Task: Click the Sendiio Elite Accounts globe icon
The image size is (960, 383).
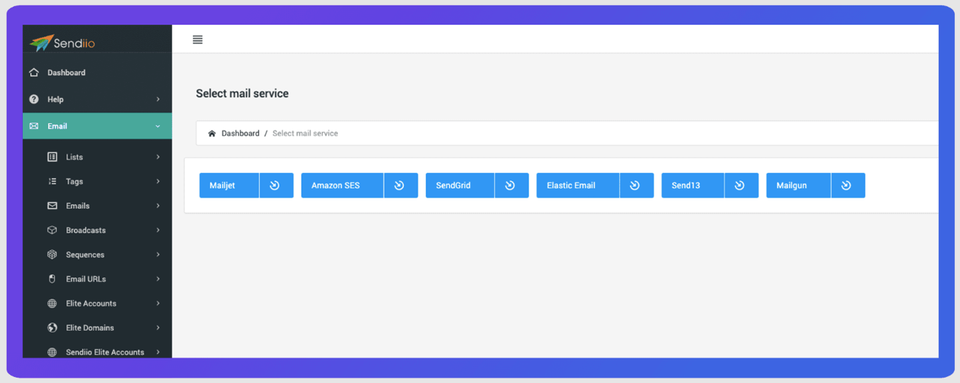Action: click(52, 352)
